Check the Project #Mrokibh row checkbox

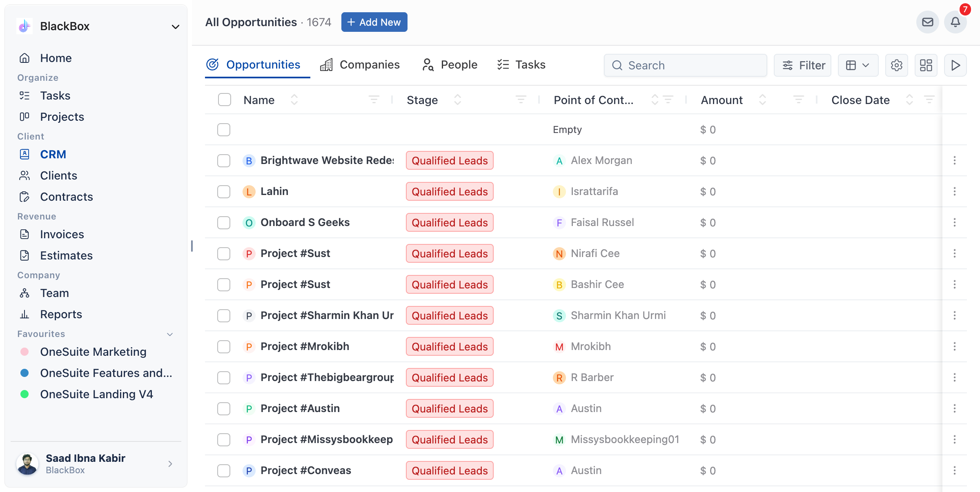tap(224, 346)
